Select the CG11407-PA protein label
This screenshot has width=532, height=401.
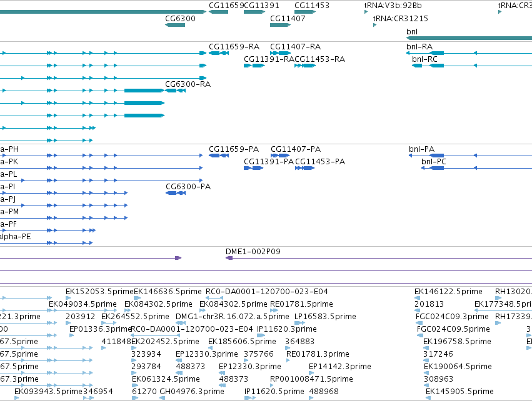296,149
